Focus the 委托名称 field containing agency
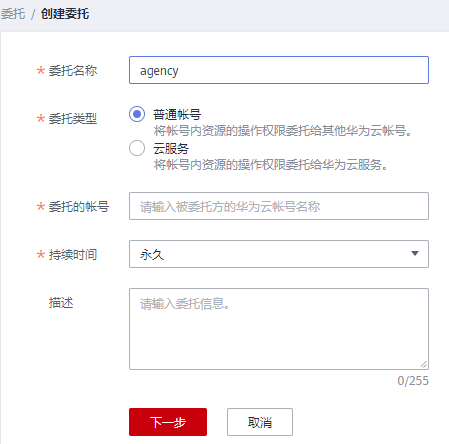 click(x=279, y=70)
